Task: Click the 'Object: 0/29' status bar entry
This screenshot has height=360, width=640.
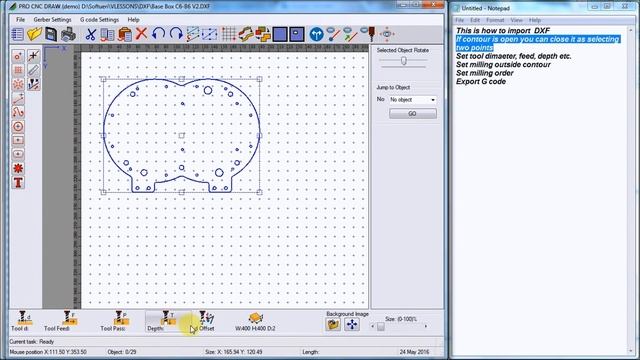Action: [122, 352]
